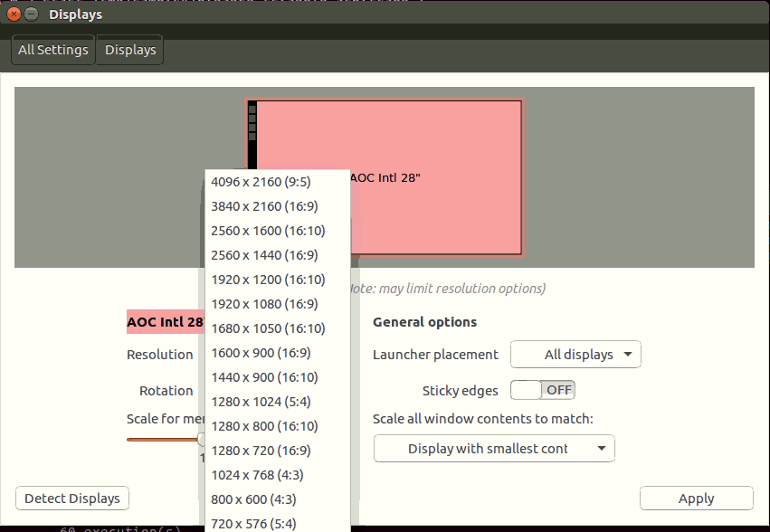
Task: Open Launcher placement All displays dropdown
Action: (x=576, y=355)
